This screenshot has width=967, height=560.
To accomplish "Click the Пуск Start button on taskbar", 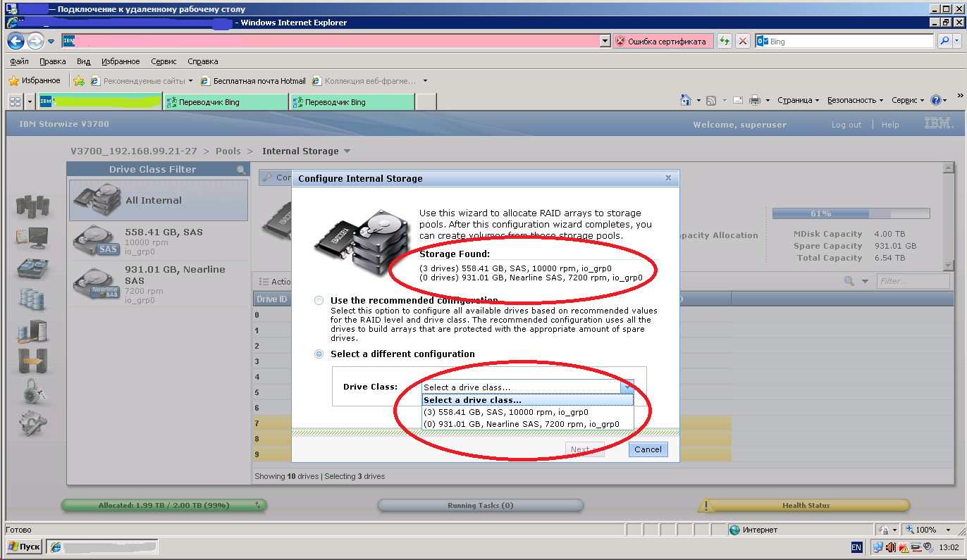I will pyautogui.click(x=25, y=547).
